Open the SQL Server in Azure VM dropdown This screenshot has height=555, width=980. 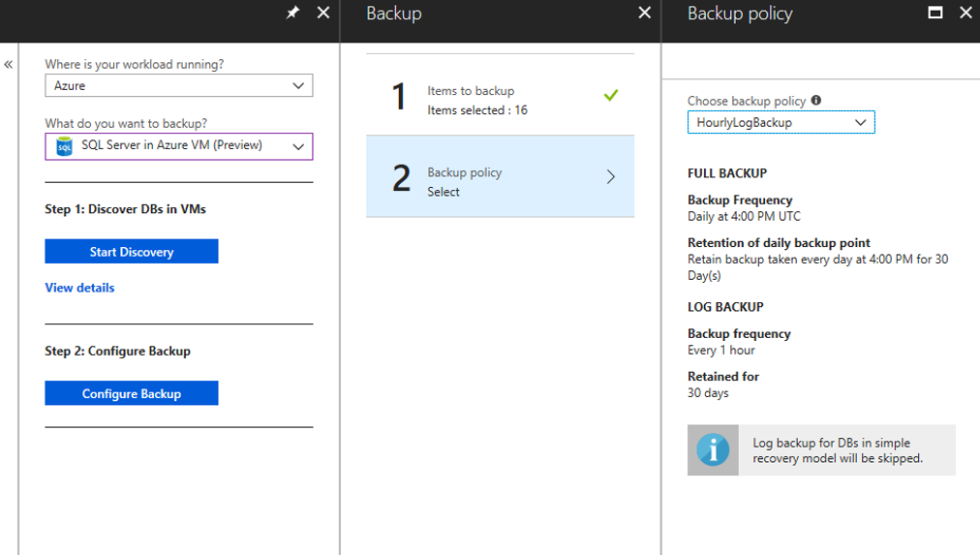[x=179, y=146]
